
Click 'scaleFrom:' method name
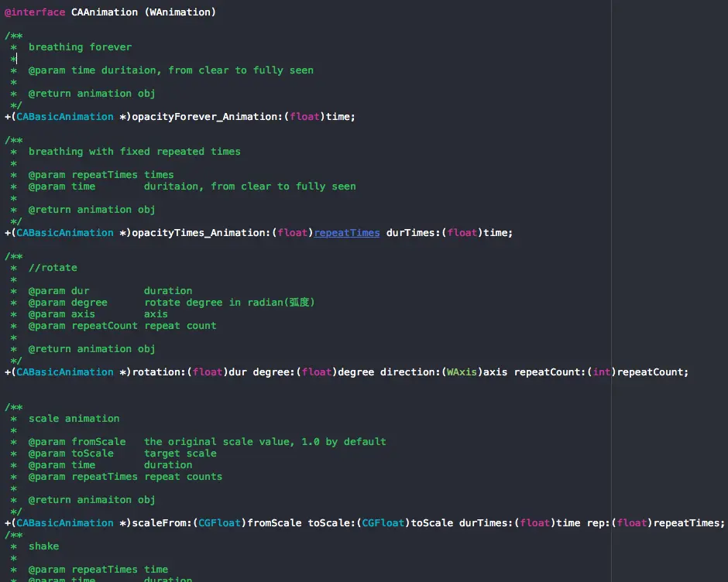click(162, 522)
